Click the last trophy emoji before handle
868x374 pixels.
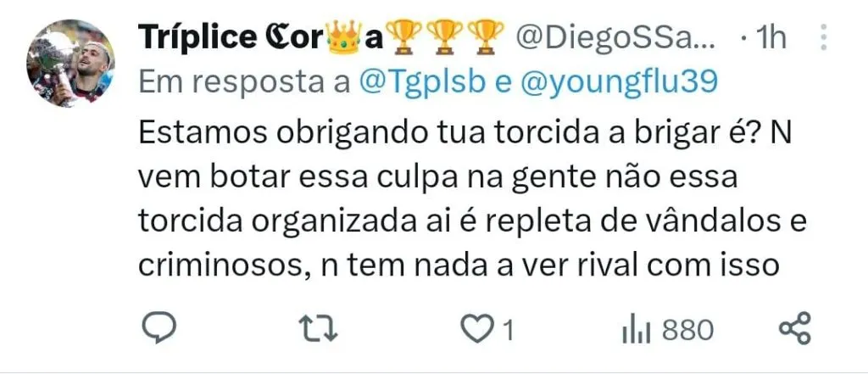(x=485, y=36)
